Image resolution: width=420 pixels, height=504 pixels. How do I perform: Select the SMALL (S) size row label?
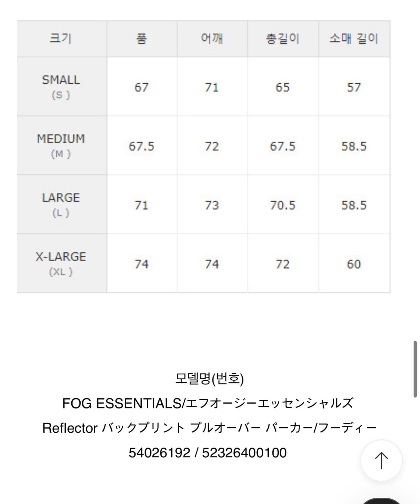(61, 87)
